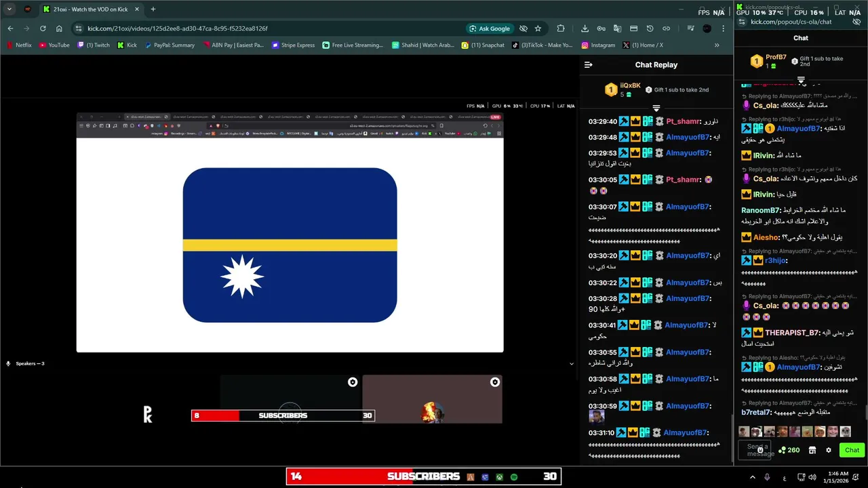Open the Instagram bookmark
This screenshot has height=488, width=868.
coord(598,45)
